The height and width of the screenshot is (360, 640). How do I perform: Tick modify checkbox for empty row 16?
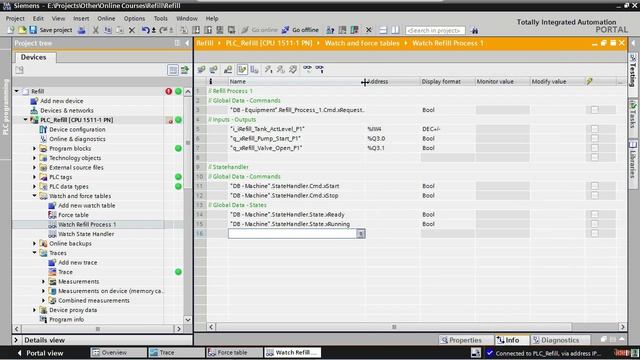[x=595, y=233]
